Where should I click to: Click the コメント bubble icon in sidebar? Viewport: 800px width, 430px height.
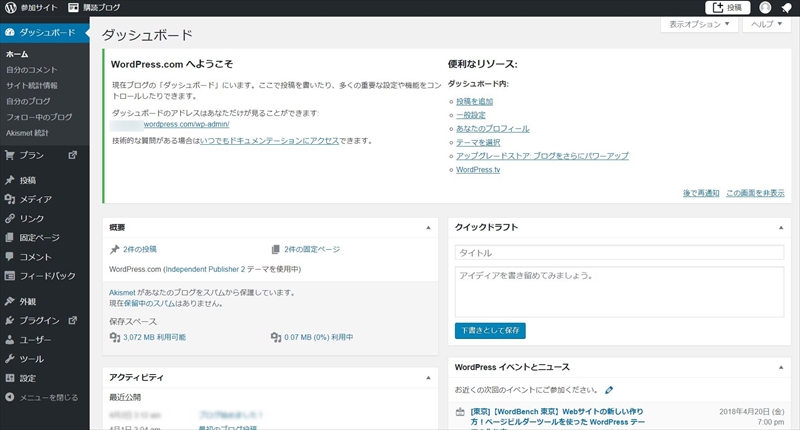[x=9, y=257]
